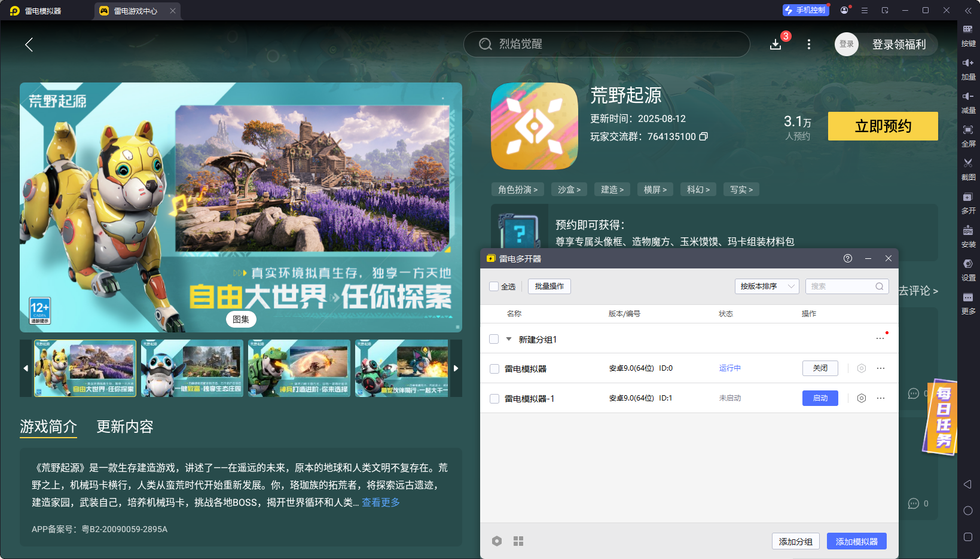
Task: Click the 立即预约 reservation button
Action: pyautogui.click(x=883, y=126)
